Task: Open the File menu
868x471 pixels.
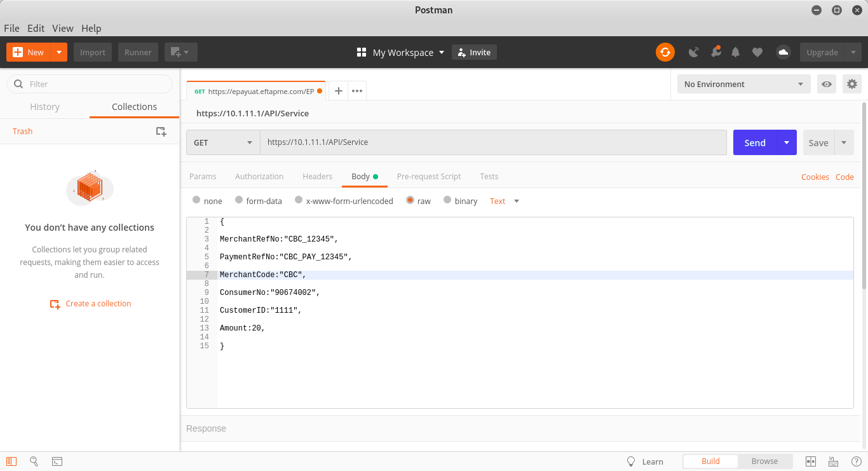Action: click(11, 28)
